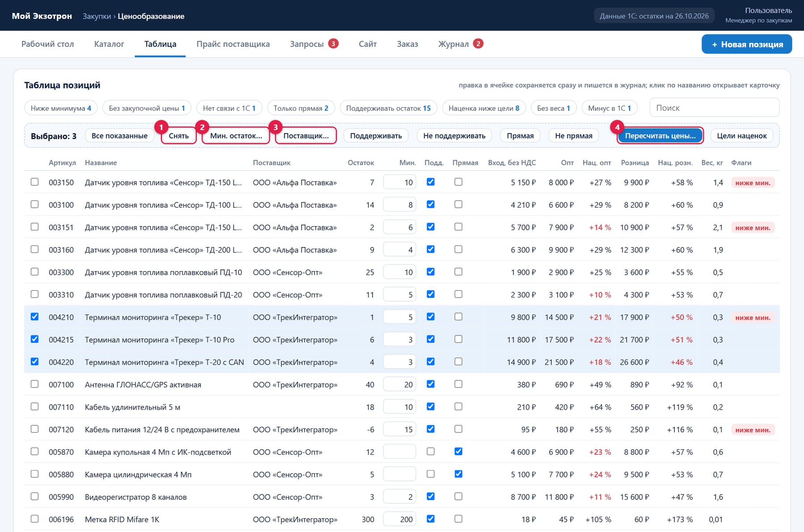This screenshot has height=532, width=804.
Task: Apply the Без закупочной цены filter
Action: click(x=147, y=108)
